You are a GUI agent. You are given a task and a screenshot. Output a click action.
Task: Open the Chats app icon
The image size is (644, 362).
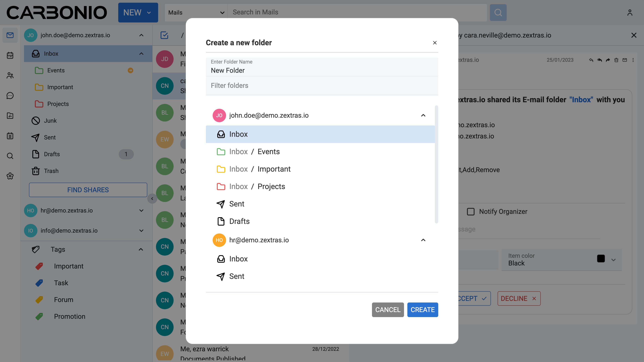pos(10,95)
